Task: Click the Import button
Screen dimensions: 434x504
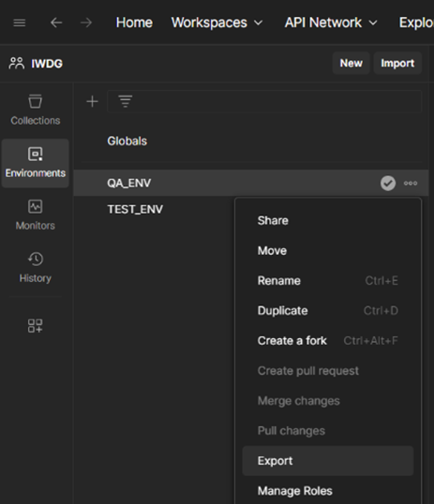Action: [397, 63]
